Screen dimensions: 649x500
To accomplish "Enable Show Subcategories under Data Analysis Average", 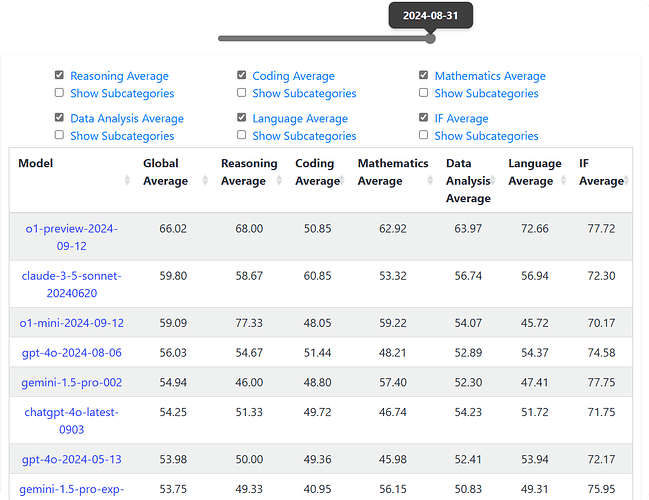I will pos(59,135).
